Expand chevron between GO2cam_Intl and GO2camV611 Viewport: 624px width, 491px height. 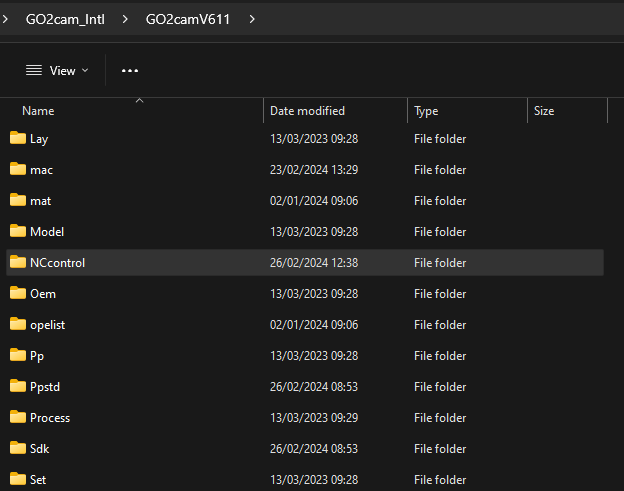coord(125,19)
